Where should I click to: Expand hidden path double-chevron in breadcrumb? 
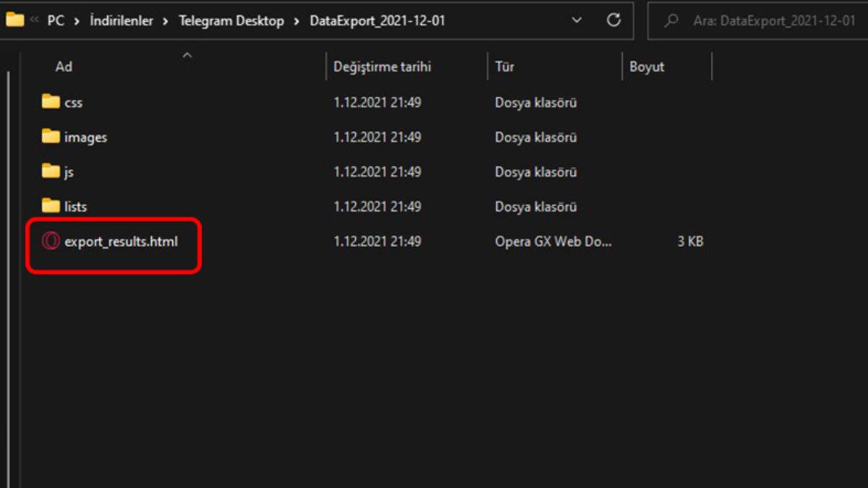[34, 21]
